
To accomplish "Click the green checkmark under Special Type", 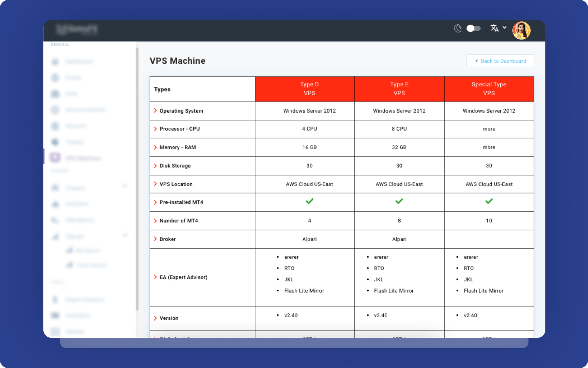I will (x=489, y=201).
